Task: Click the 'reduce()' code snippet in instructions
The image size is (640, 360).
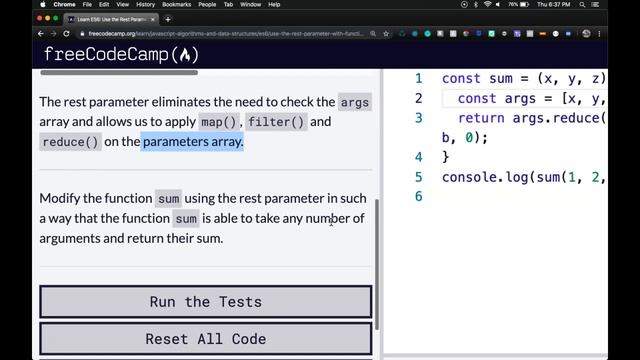Action: pyautogui.click(x=70, y=142)
